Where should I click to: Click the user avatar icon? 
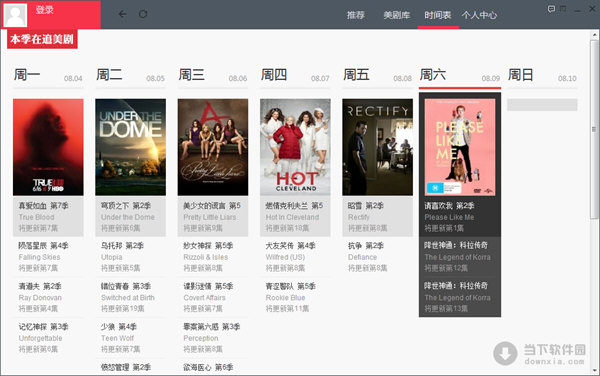[15, 15]
